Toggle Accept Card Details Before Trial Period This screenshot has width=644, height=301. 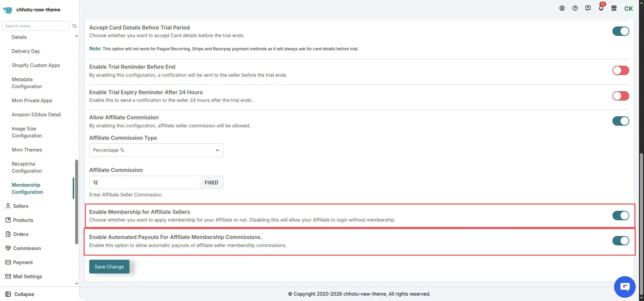click(x=621, y=31)
